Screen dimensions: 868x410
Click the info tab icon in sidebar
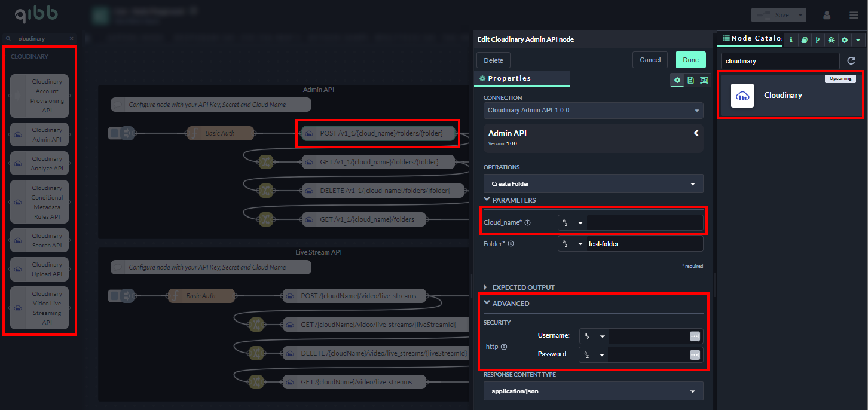791,40
